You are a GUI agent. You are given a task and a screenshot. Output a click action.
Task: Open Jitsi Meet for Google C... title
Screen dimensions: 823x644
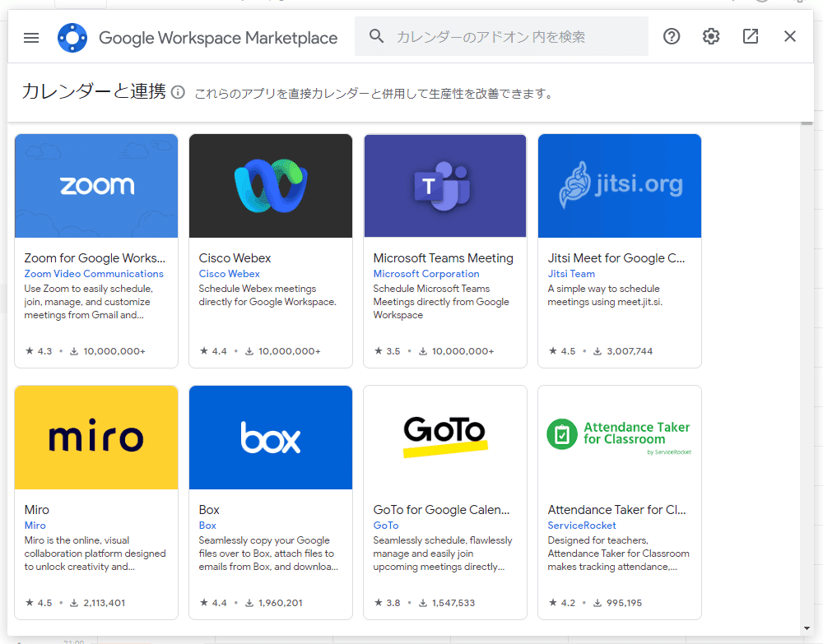click(x=616, y=258)
